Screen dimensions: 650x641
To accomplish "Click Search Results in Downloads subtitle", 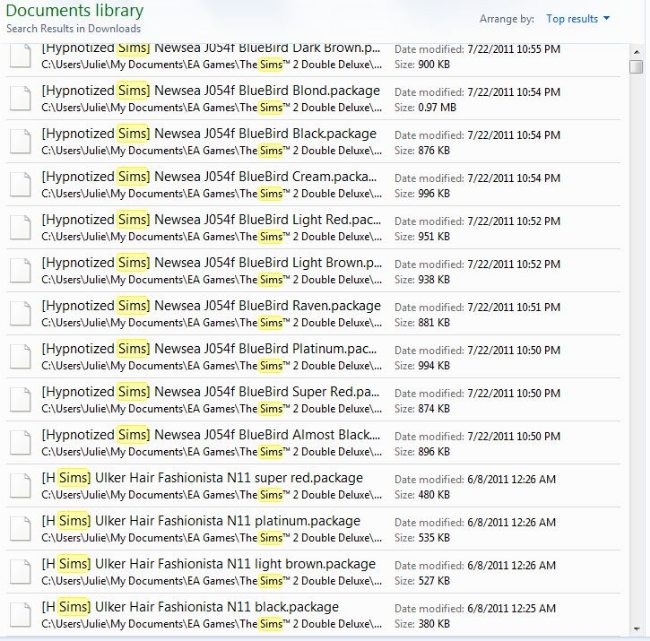I will click(x=73, y=29).
